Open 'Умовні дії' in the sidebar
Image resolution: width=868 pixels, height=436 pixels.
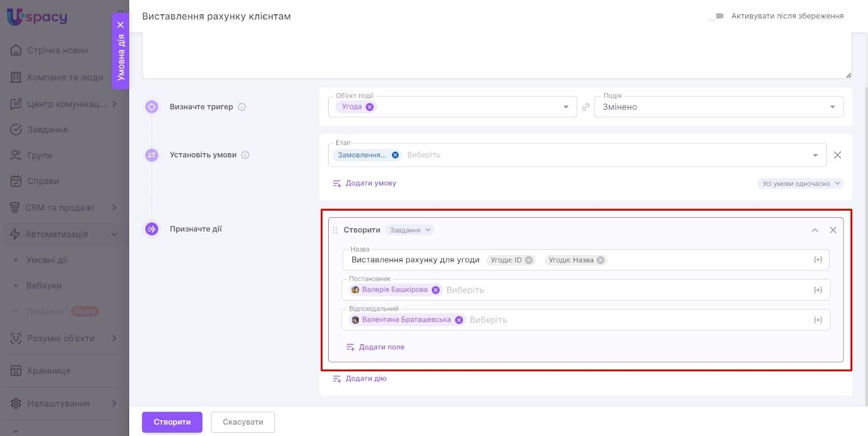click(x=47, y=260)
